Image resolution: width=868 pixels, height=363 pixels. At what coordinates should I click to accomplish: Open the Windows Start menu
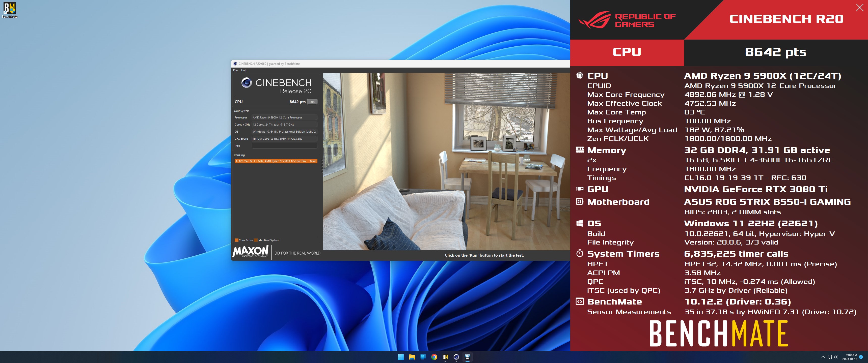tap(401, 357)
